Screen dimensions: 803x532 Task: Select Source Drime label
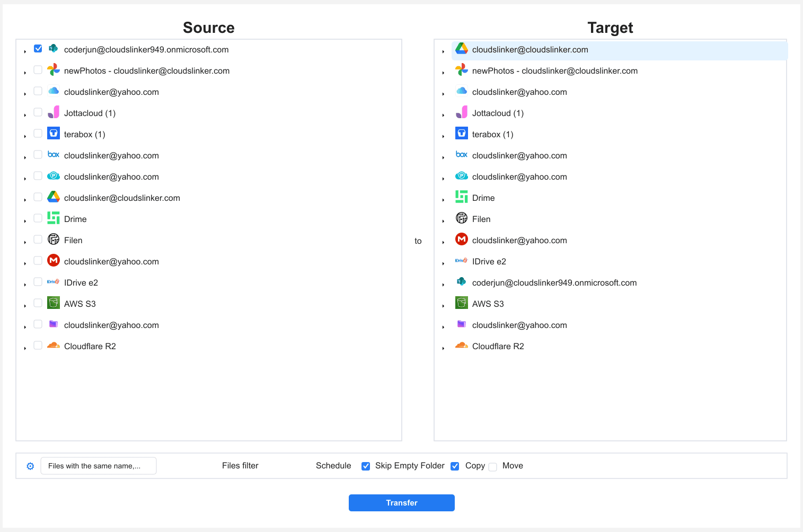click(75, 219)
